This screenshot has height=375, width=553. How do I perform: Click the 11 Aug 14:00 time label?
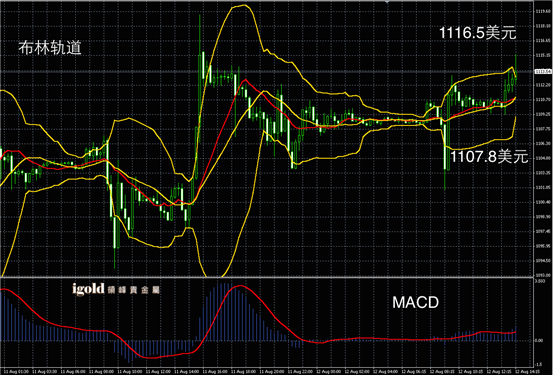point(186,371)
